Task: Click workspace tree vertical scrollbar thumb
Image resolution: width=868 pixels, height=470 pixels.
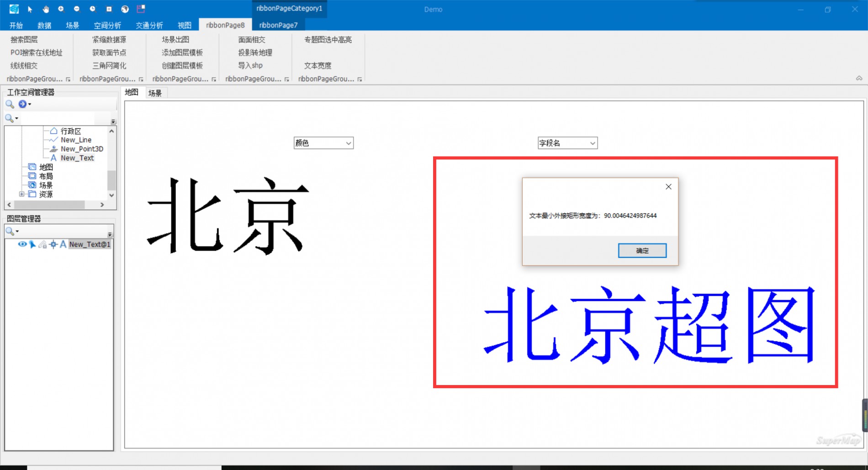Action: (x=111, y=180)
